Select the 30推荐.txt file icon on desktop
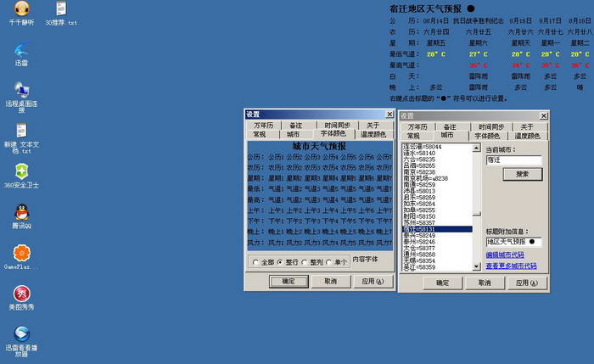The width and height of the screenshot is (594, 364). (x=60, y=8)
